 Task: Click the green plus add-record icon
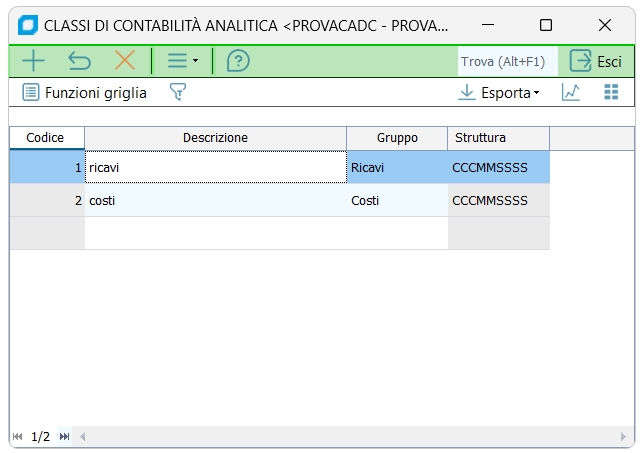(x=33, y=61)
